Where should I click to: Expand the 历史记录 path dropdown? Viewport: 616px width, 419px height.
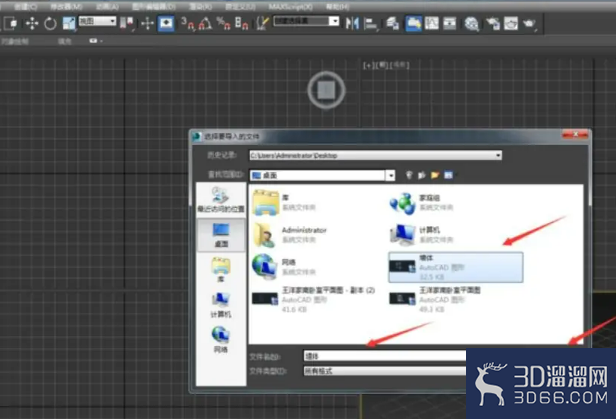[x=498, y=156]
